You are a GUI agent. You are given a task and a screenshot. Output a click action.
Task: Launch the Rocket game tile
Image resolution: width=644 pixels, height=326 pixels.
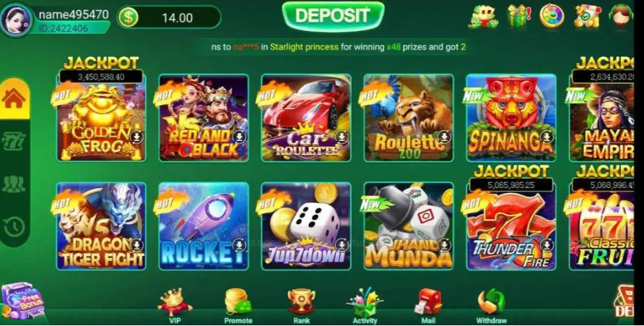(204, 226)
